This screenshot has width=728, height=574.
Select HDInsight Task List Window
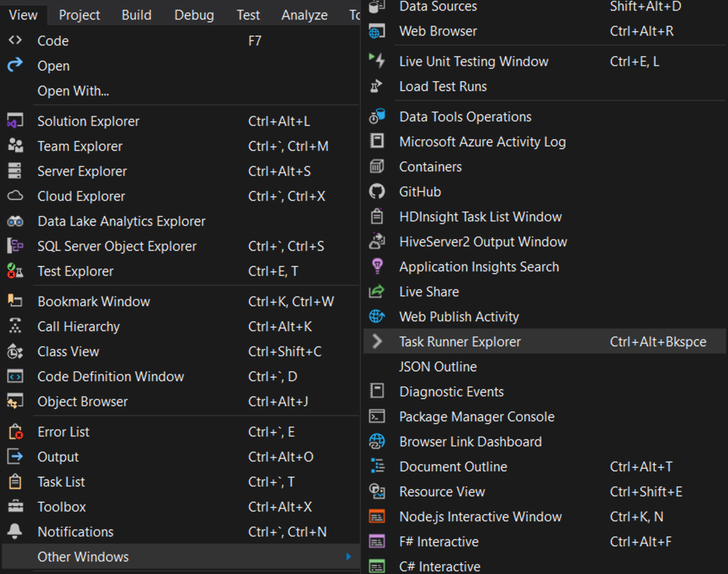click(545, 216)
